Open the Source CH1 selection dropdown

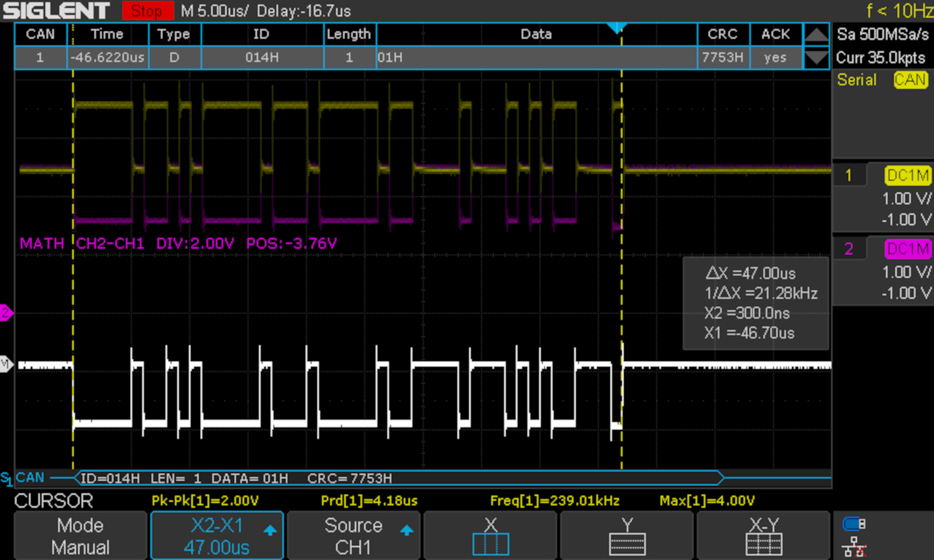[x=353, y=535]
